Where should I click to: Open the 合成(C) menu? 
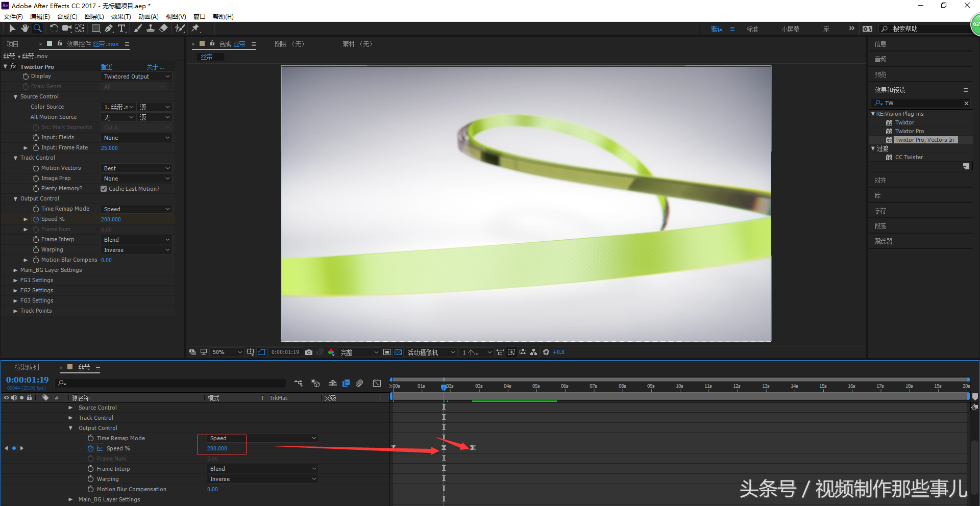click(x=67, y=17)
